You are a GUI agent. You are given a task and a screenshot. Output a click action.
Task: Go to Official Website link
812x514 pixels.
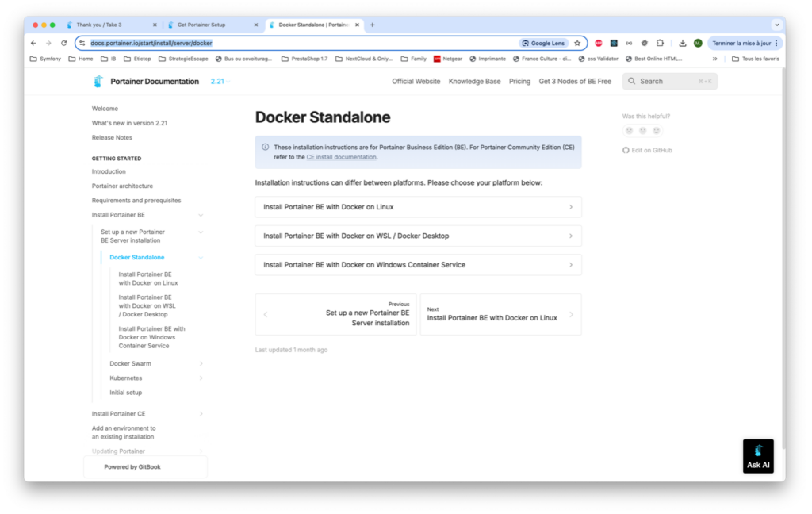click(416, 82)
